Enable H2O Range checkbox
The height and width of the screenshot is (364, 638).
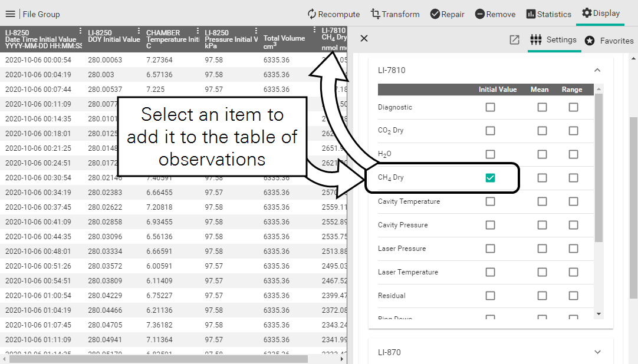click(573, 154)
